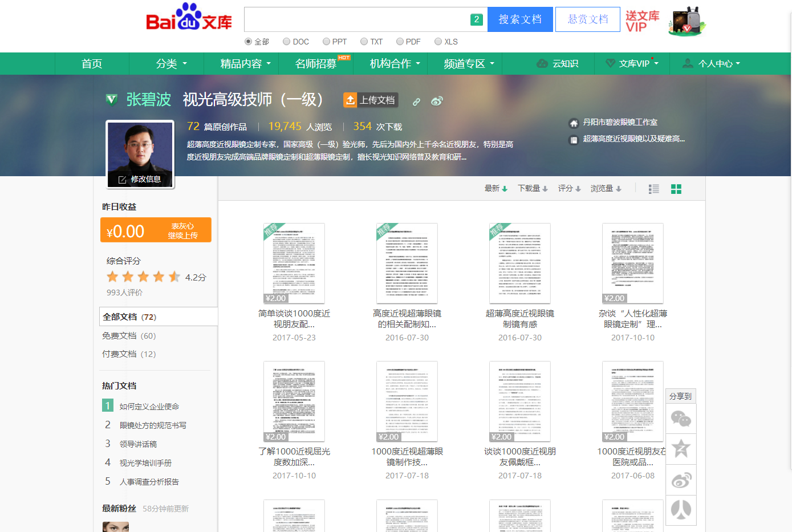The image size is (792, 532).
Task: Click the rating stars
Action: pyautogui.click(x=144, y=277)
